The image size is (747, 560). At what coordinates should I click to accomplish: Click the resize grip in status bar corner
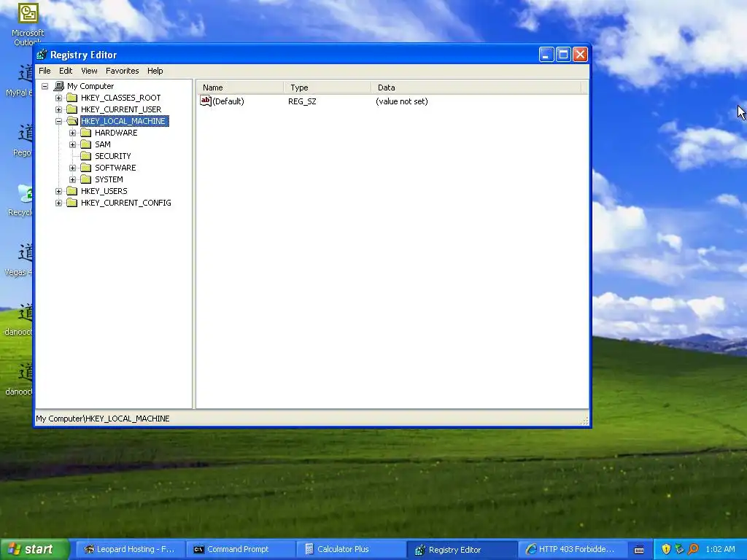585,421
